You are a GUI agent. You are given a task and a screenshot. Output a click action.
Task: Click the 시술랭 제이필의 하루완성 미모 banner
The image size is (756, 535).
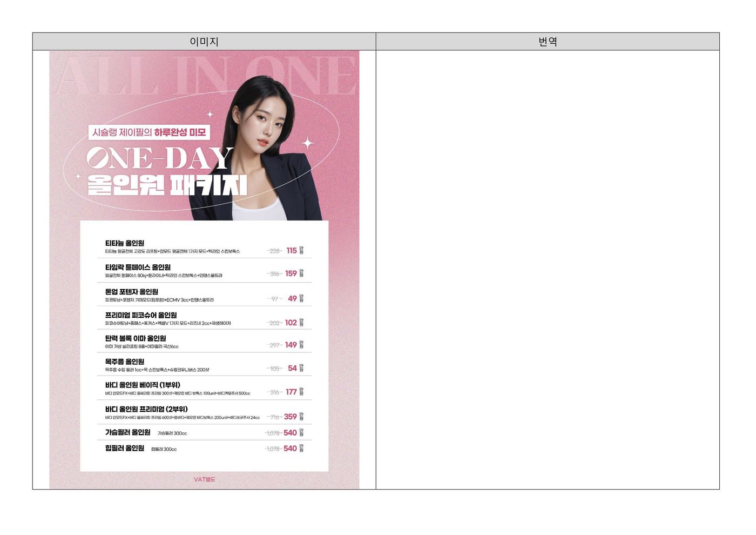[149, 132]
